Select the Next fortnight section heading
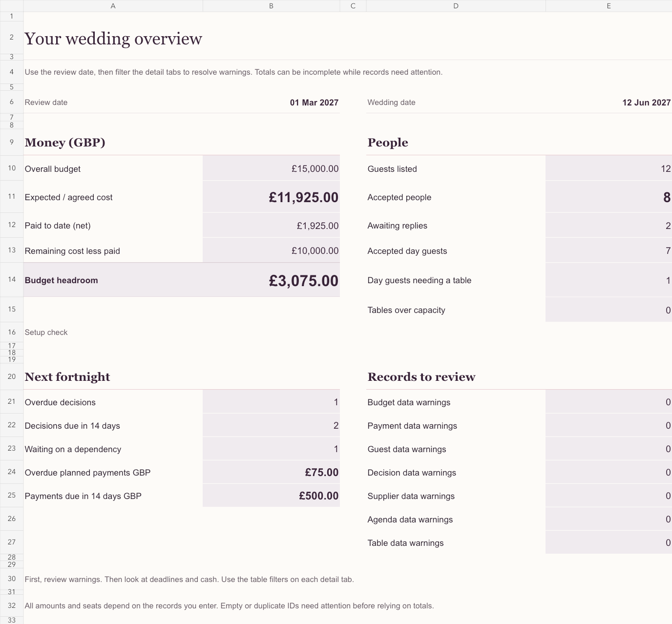The image size is (672, 624). 67,377
